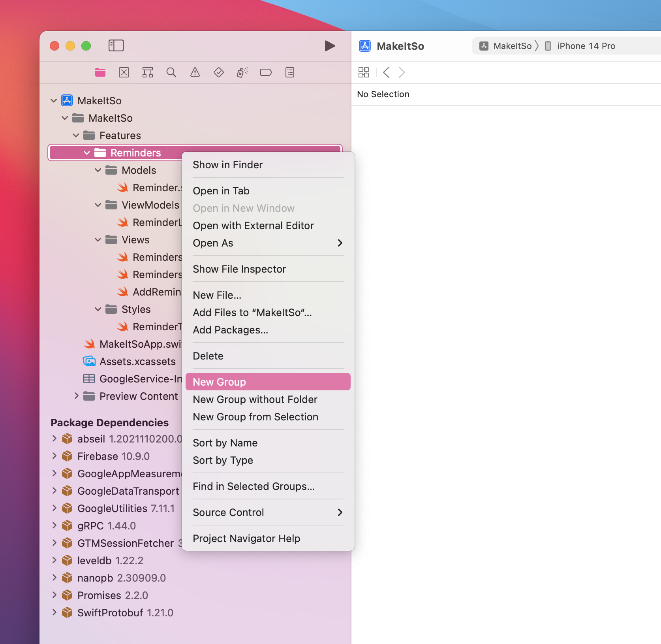Image resolution: width=661 pixels, height=644 pixels.
Task: Collapse the Features folder chevron
Action: [76, 136]
